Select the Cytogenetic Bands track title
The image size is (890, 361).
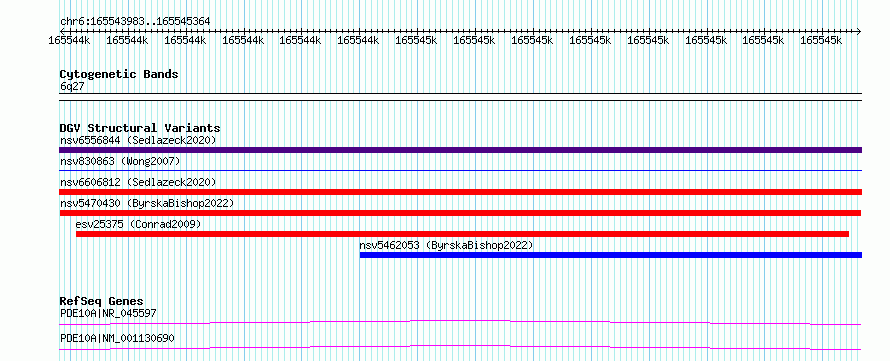coord(119,74)
